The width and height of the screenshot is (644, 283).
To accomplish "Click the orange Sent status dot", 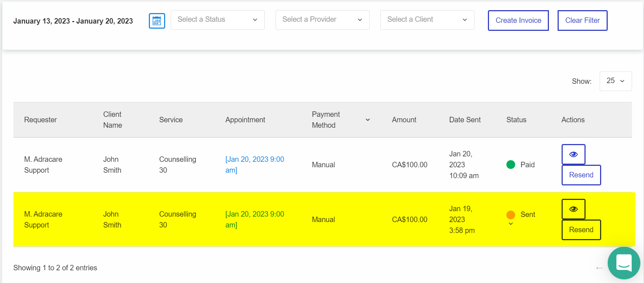I will 511,215.
